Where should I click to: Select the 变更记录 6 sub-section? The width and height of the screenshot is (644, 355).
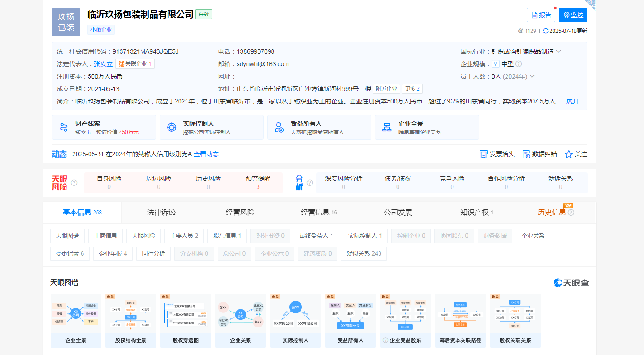tap(70, 253)
